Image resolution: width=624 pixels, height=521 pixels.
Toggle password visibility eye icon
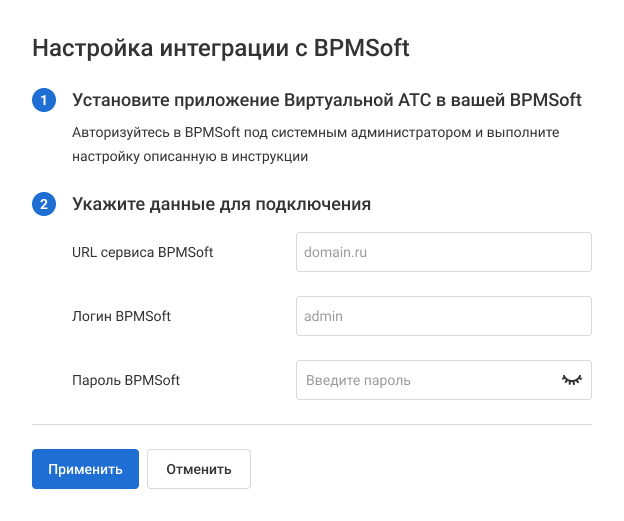(571, 380)
